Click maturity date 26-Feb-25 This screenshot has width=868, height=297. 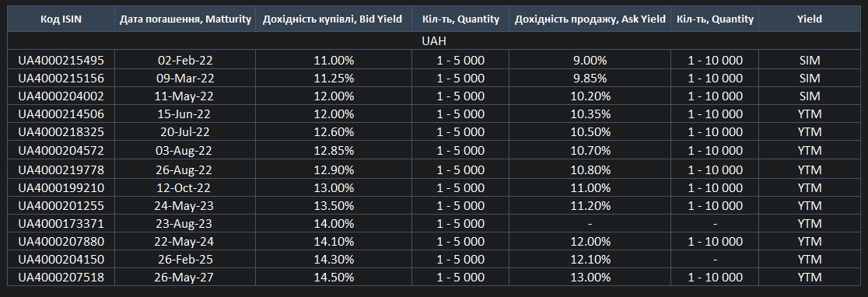coord(185,259)
